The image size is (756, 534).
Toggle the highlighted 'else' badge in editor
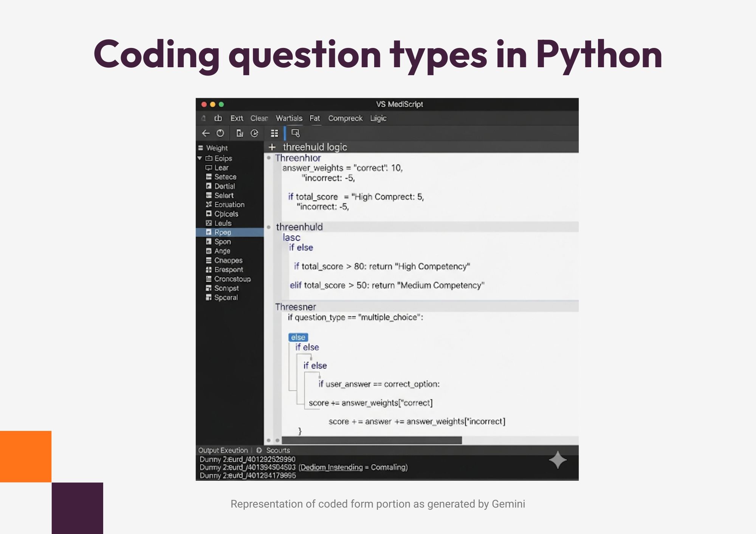pos(298,337)
